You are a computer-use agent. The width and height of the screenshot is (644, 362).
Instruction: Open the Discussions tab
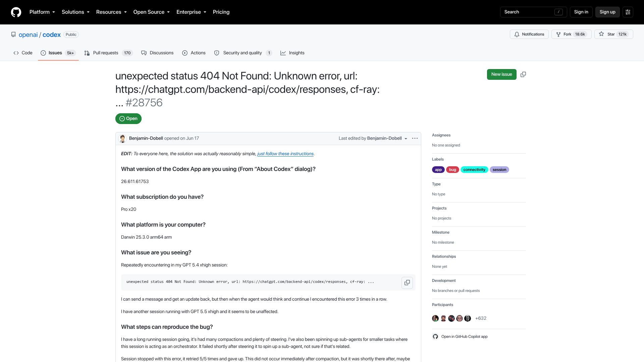point(157,53)
